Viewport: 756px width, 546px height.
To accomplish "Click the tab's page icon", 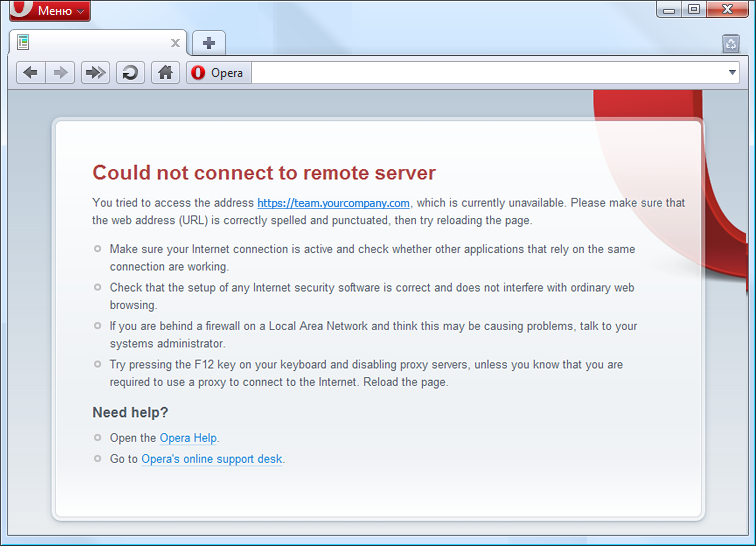I will pyautogui.click(x=23, y=42).
